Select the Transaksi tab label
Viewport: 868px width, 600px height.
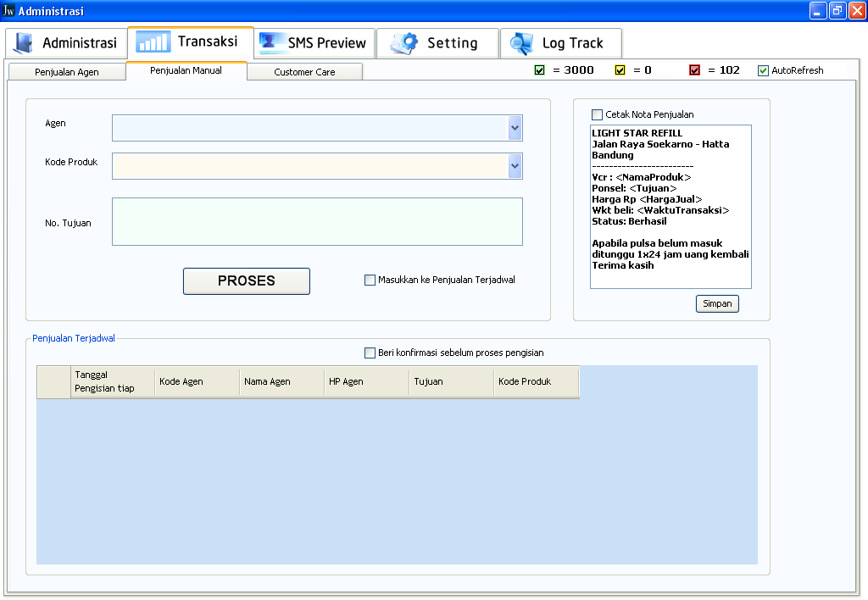(x=208, y=42)
